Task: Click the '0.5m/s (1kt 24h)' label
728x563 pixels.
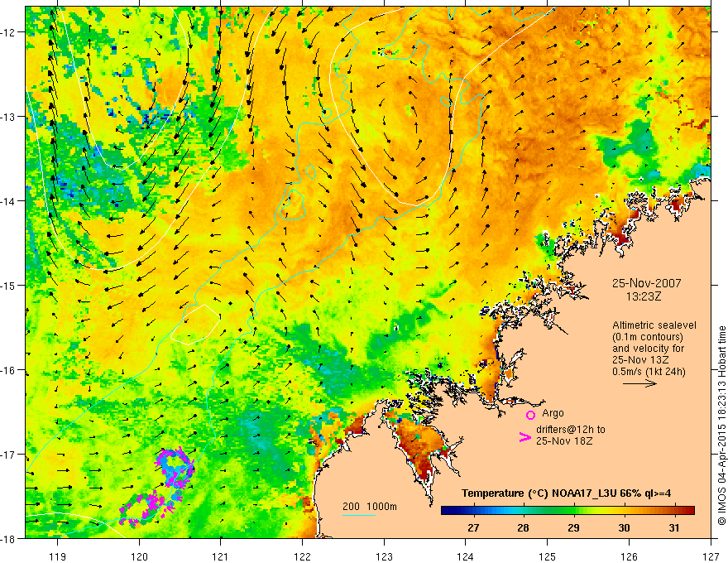Action: [649, 372]
